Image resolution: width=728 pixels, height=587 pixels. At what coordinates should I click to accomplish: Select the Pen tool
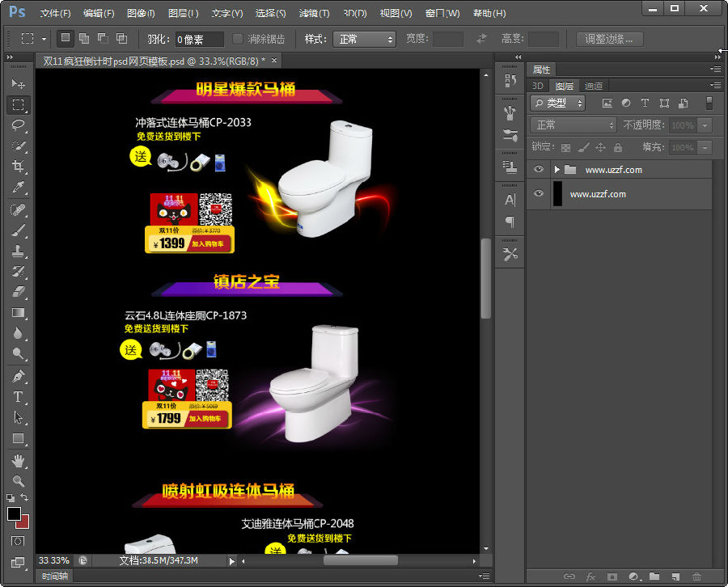(x=18, y=376)
